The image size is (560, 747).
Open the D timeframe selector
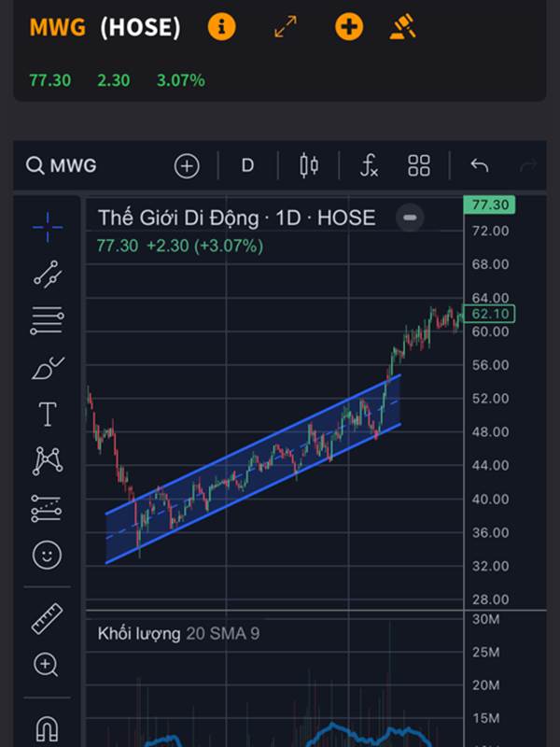[x=247, y=166]
